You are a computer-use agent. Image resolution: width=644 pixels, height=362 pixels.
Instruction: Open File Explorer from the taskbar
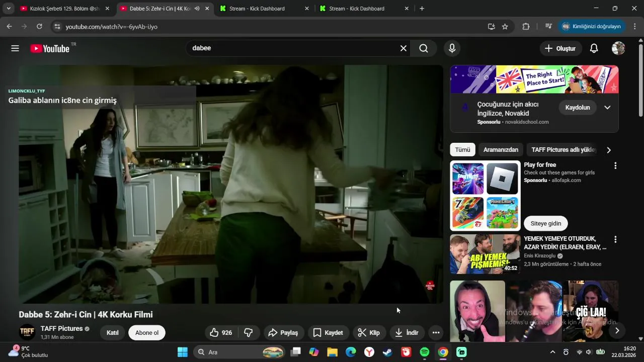pyautogui.click(x=332, y=352)
